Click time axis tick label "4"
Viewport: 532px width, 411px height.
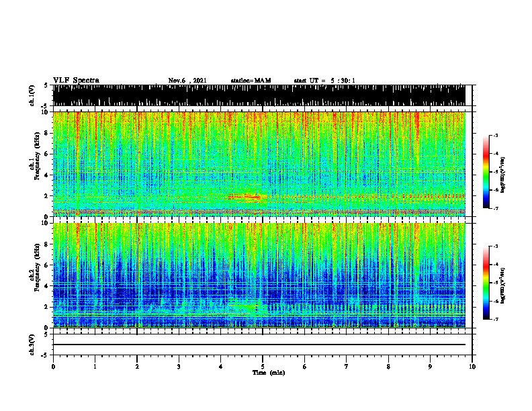[221, 367]
